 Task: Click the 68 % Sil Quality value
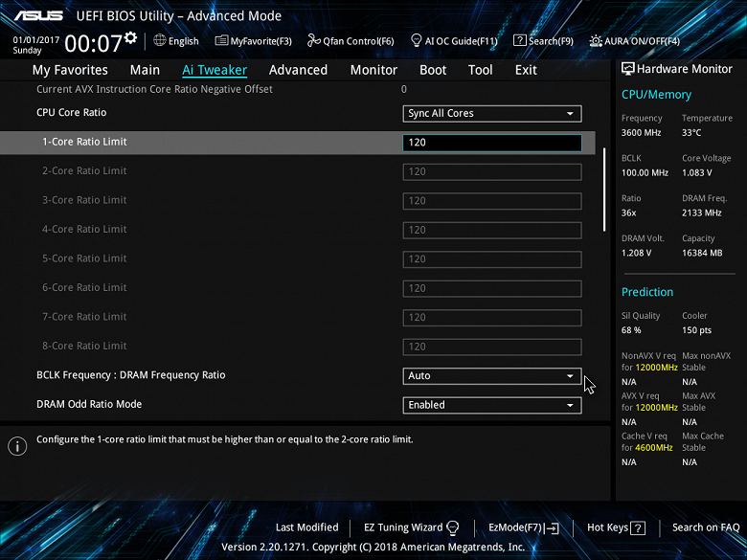pos(631,330)
